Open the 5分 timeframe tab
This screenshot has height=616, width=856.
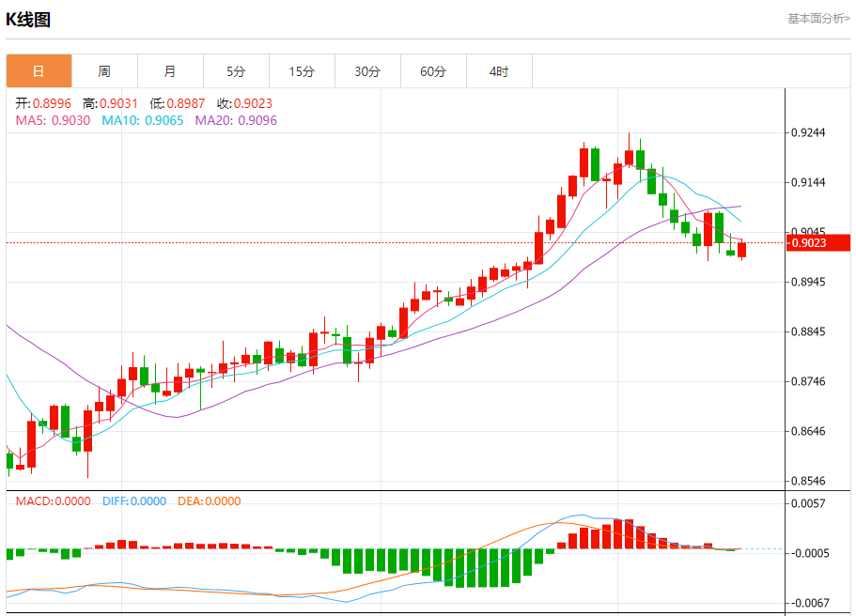point(237,71)
